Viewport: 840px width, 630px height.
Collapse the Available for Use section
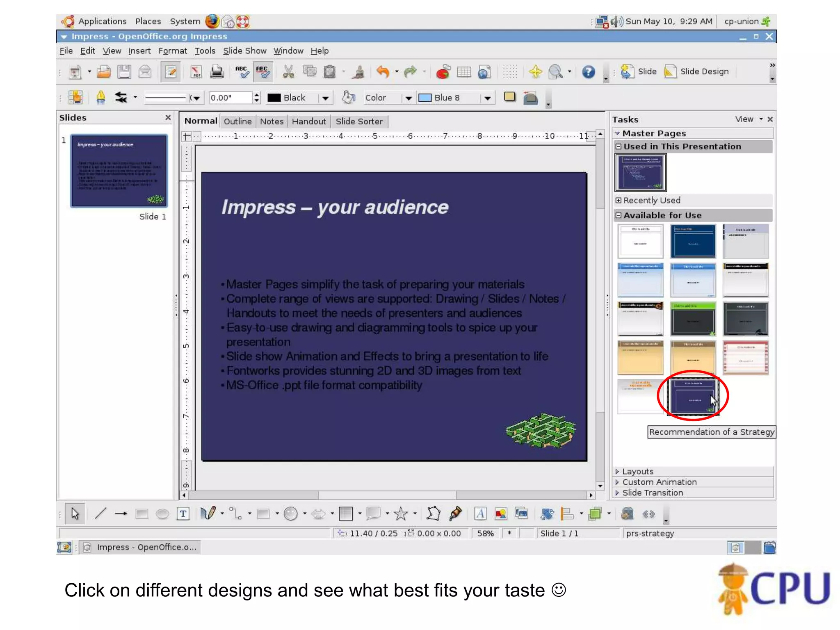618,215
